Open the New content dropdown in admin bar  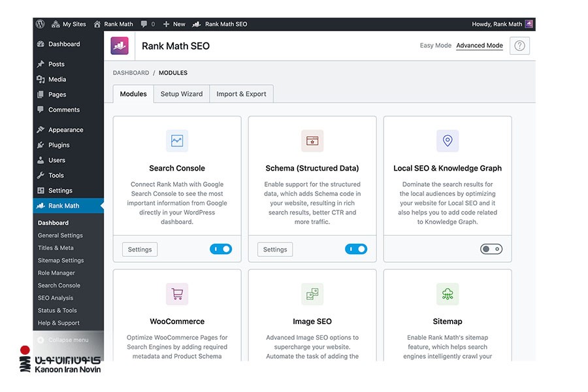(174, 24)
